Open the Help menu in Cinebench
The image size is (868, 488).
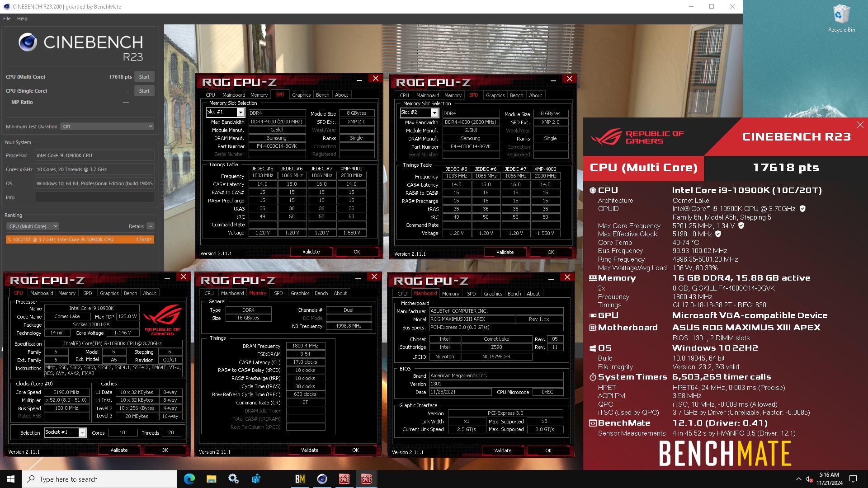[22, 19]
